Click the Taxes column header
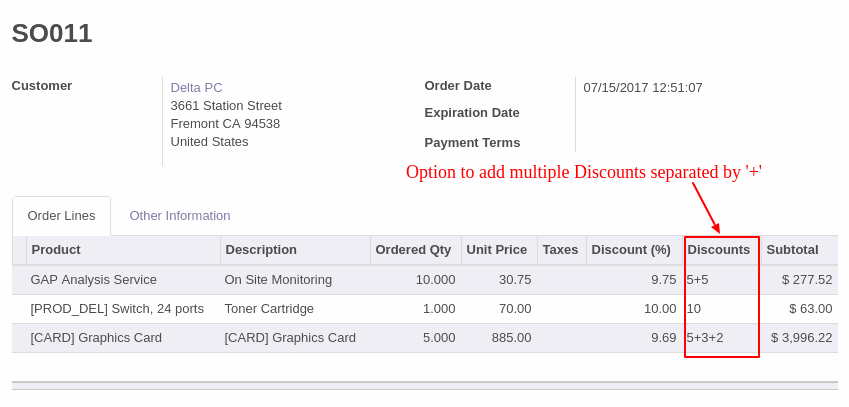Viewport: 849px width, 407px height. (x=560, y=250)
